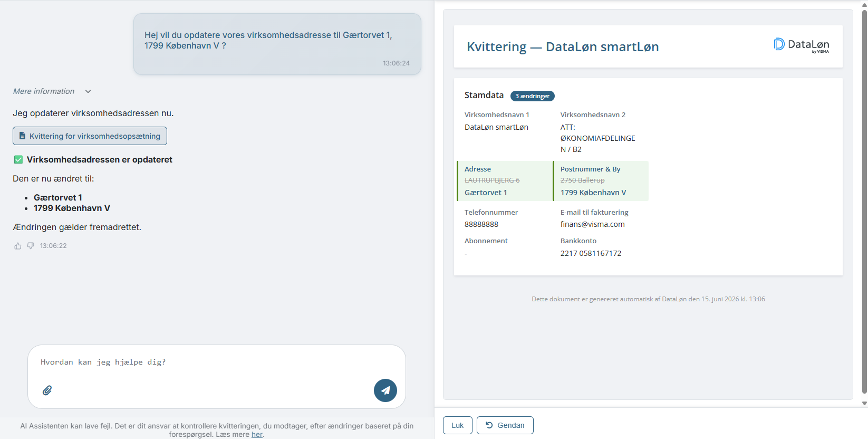868x439 pixels.
Task: Select bank account '2217 0581167172'
Action: click(x=591, y=253)
